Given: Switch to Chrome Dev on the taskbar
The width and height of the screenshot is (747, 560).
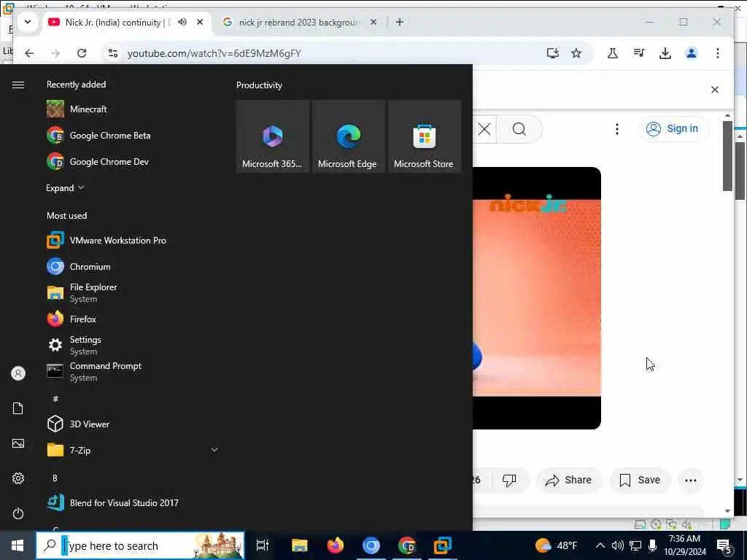Looking at the screenshot, I should 407,545.
